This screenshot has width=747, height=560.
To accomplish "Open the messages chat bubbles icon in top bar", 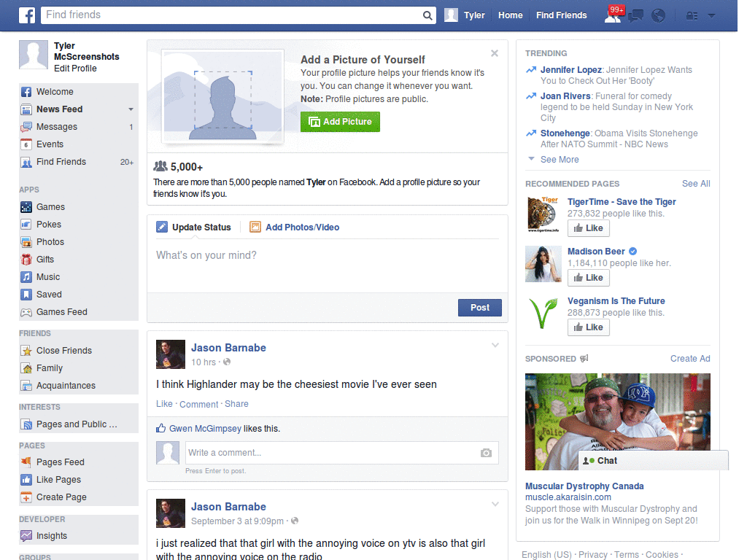I will pyautogui.click(x=635, y=16).
